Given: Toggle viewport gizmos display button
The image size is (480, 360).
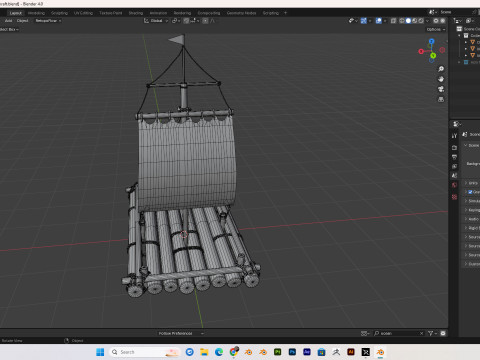Looking at the screenshot, I should tap(364, 21).
